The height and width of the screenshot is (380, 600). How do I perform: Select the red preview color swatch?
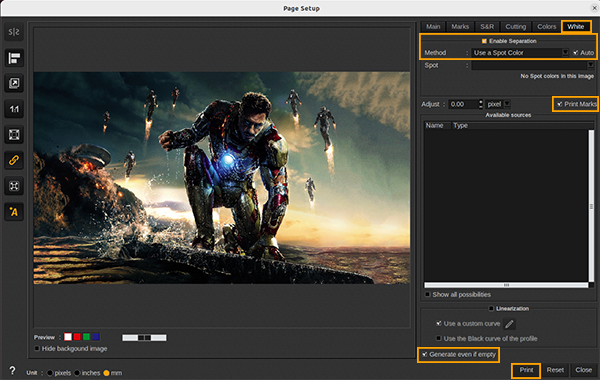pyautogui.click(x=77, y=337)
